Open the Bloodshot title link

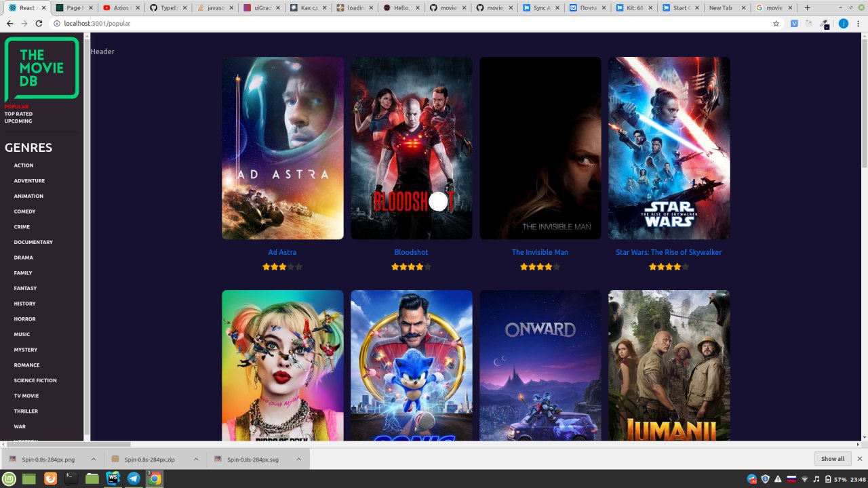click(x=411, y=252)
